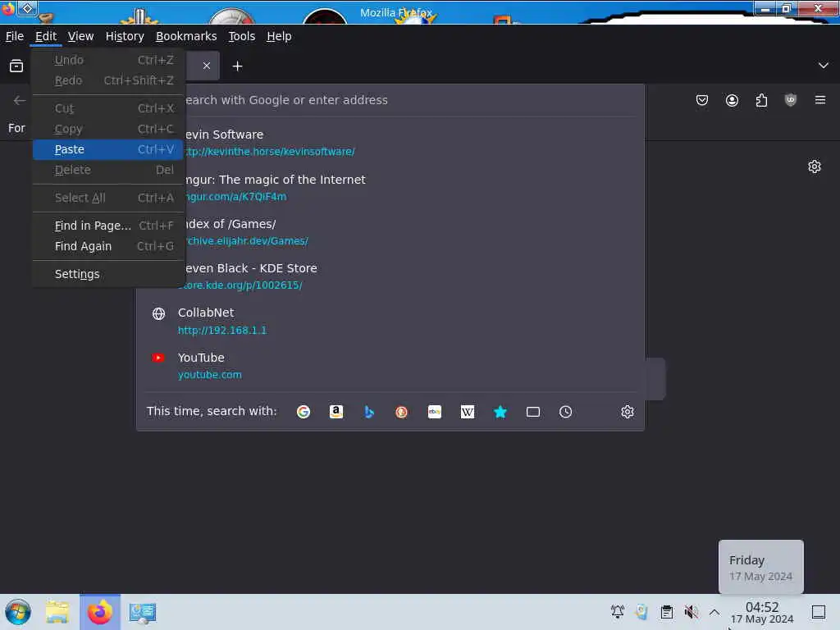Search open tabs with the tab icon
Screen dimensions: 840x630
(x=532, y=412)
